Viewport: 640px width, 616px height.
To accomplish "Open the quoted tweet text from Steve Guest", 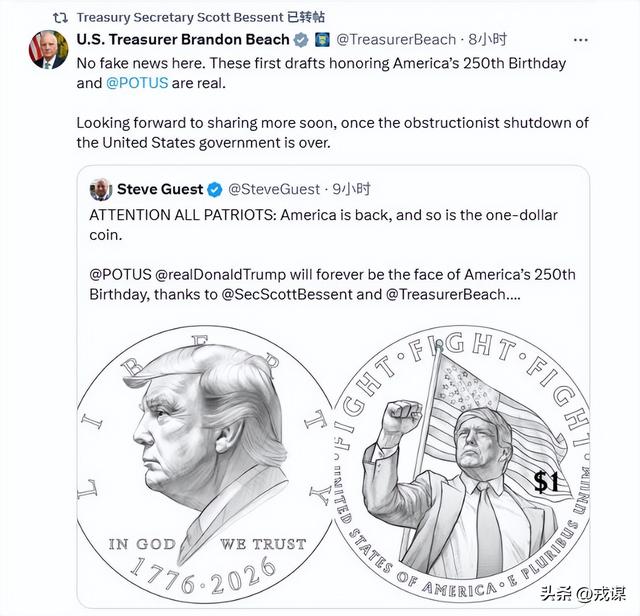I will tap(333, 255).
